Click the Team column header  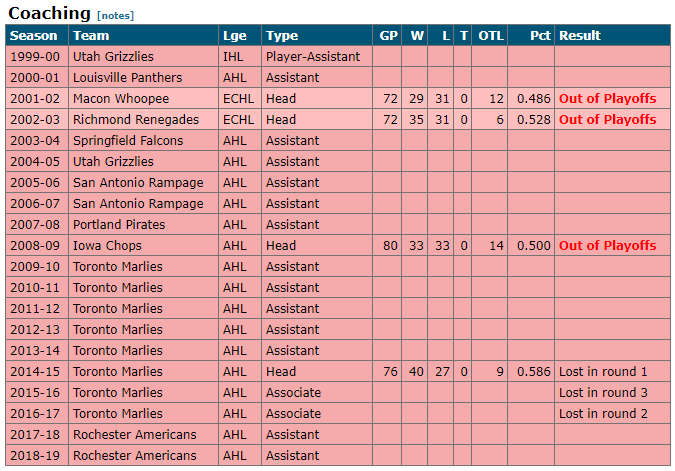click(91, 35)
